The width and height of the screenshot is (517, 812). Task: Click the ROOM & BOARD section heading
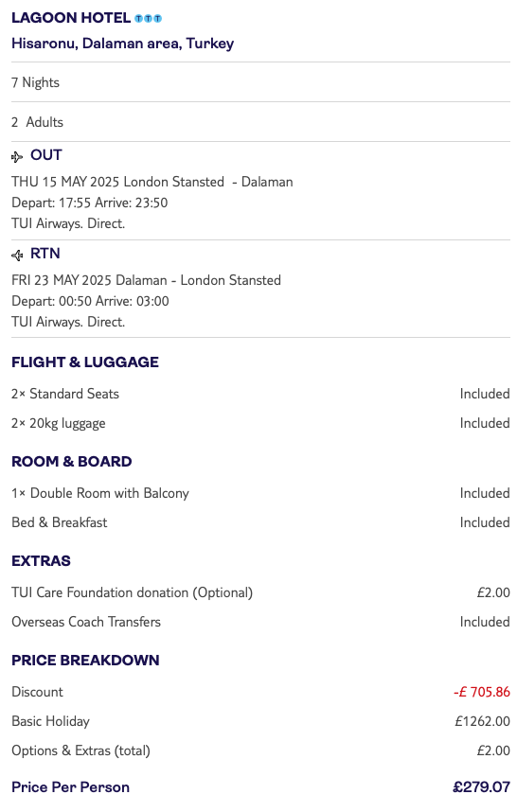[71, 462]
